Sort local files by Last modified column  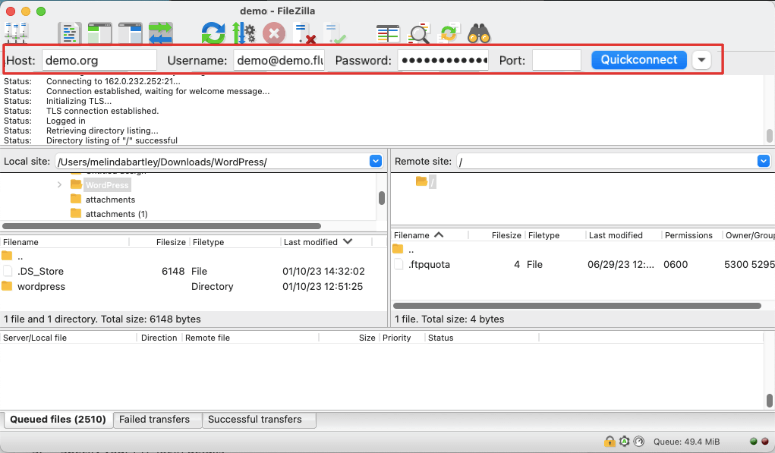pos(311,242)
